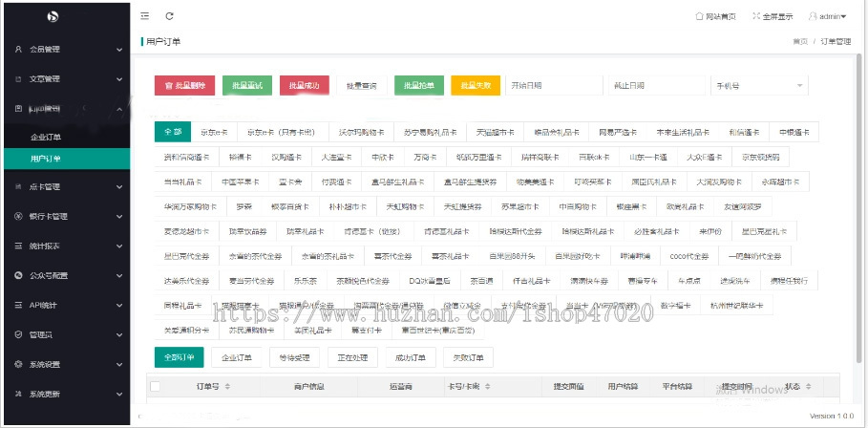The image size is (868, 428).
Task: Select the 全部订单 status tab
Action: click(x=180, y=357)
